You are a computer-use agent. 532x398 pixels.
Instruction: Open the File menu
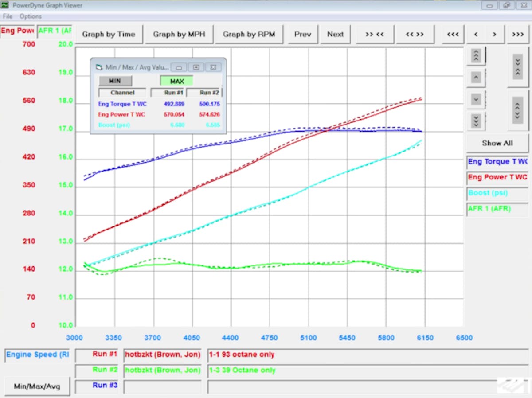pos(7,16)
